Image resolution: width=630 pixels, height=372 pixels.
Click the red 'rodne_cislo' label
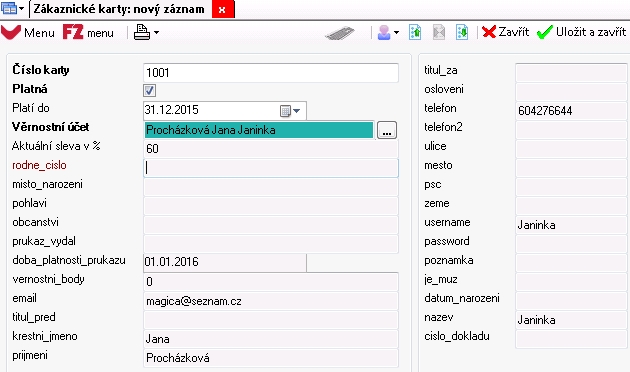click(x=39, y=165)
